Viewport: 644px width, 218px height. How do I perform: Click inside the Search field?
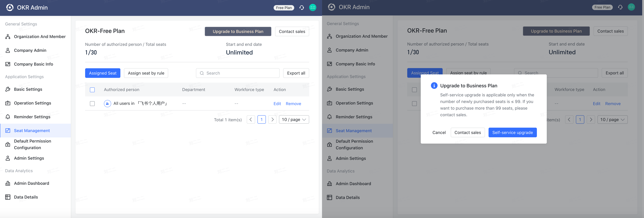tap(237, 73)
